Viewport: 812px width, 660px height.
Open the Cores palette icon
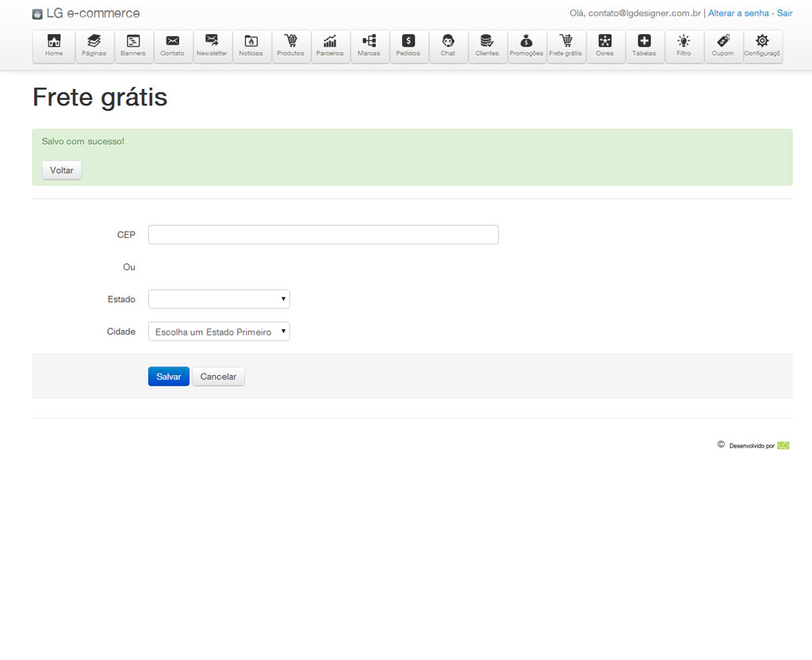coord(605,46)
